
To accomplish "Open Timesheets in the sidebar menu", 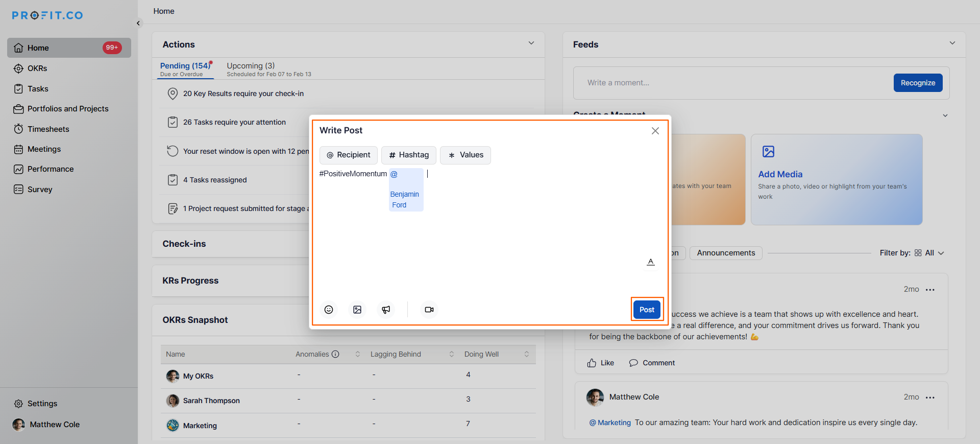I will click(48, 129).
